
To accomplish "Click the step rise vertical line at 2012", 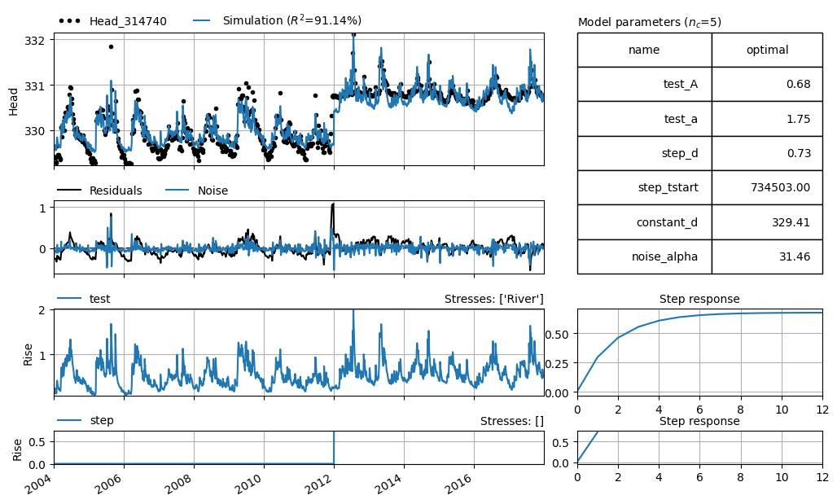I will [334, 447].
